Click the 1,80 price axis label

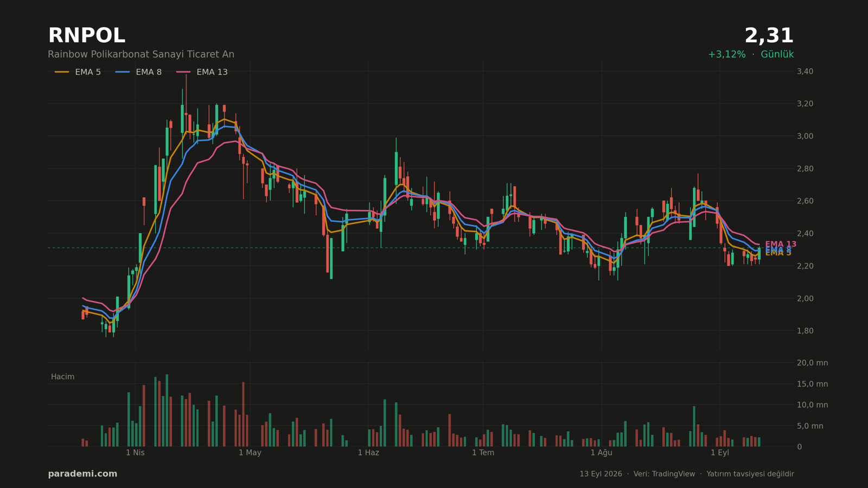pyautogui.click(x=805, y=331)
